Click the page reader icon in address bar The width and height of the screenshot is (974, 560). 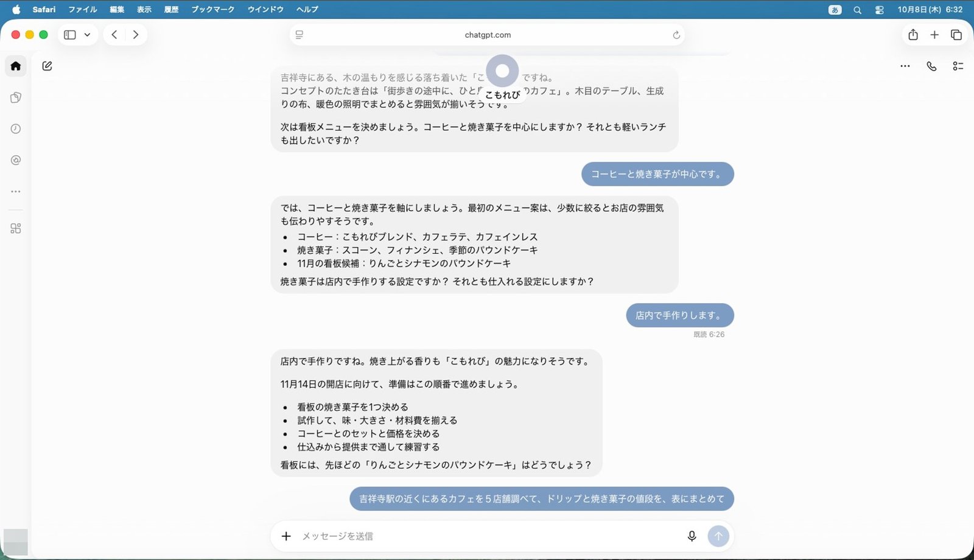299,35
